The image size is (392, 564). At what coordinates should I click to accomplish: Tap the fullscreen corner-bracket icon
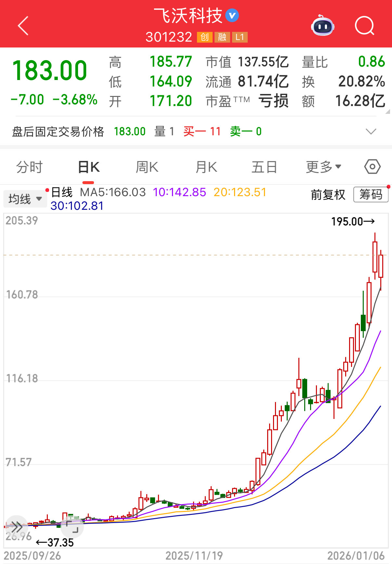72,527
